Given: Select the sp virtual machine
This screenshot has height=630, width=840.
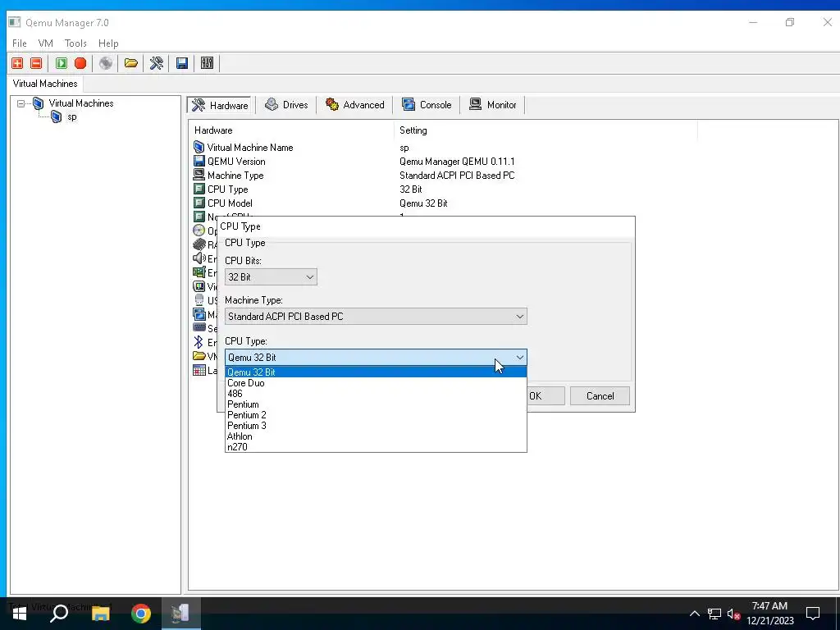Looking at the screenshot, I should (72, 116).
